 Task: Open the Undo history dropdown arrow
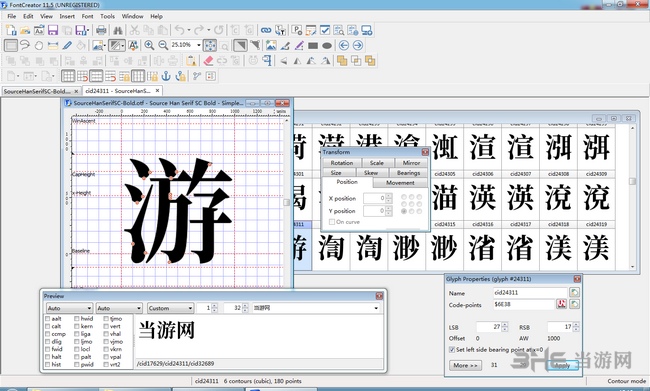[x=189, y=30]
